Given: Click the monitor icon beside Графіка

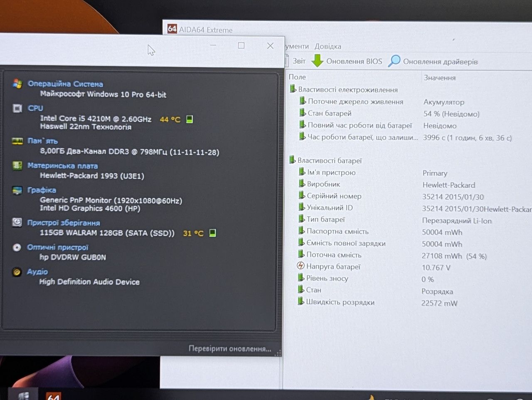Looking at the screenshot, I should (x=17, y=190).
